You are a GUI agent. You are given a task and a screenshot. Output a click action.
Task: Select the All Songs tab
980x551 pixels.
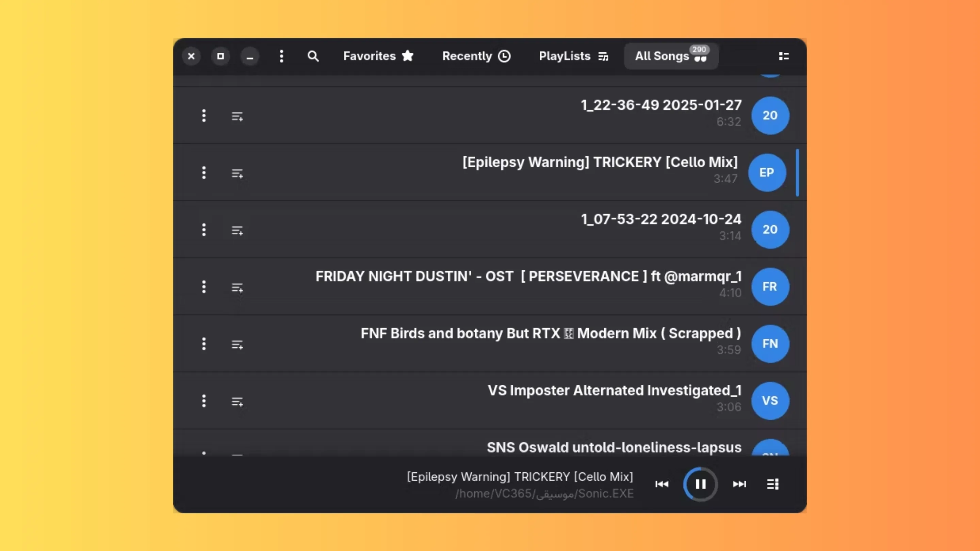671,56
